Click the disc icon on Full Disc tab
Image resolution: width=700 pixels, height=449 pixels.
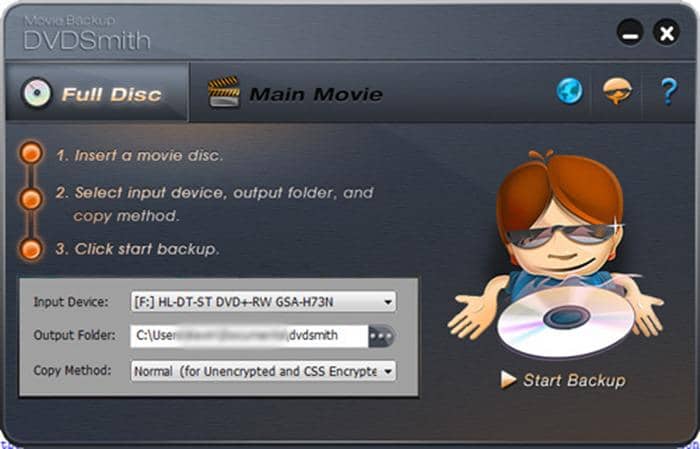click(37, 94)
